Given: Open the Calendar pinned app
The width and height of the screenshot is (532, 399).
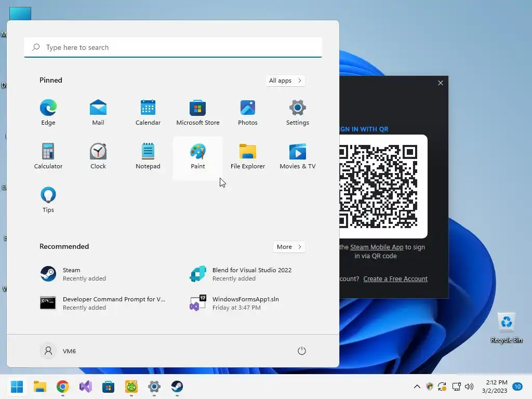Looking at the screenshot, I should (148, 113).
